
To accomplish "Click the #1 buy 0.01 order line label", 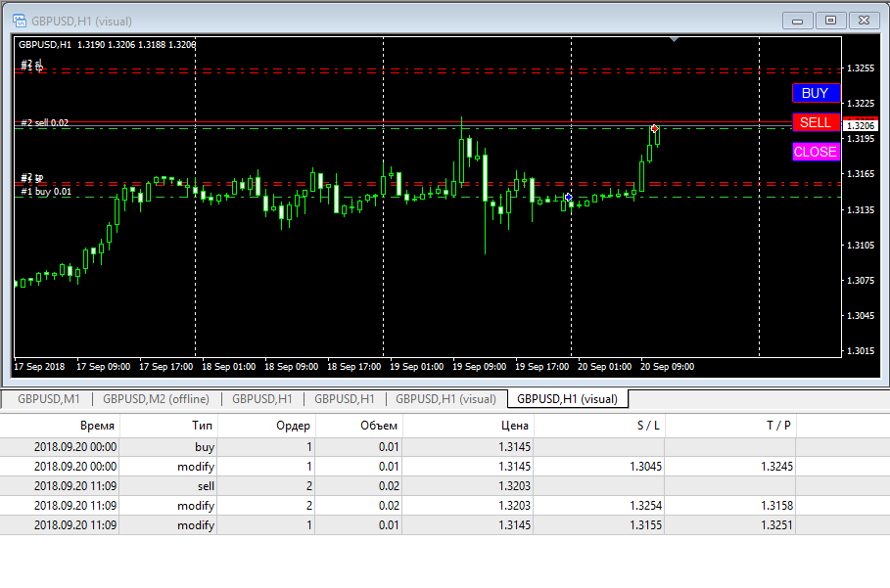I will [46, 192].
